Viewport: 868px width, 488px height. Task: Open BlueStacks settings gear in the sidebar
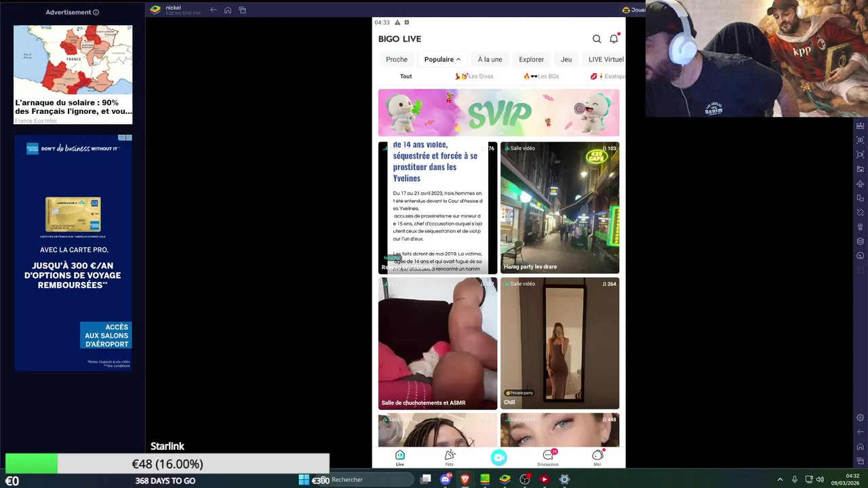(x=861, y=418)
